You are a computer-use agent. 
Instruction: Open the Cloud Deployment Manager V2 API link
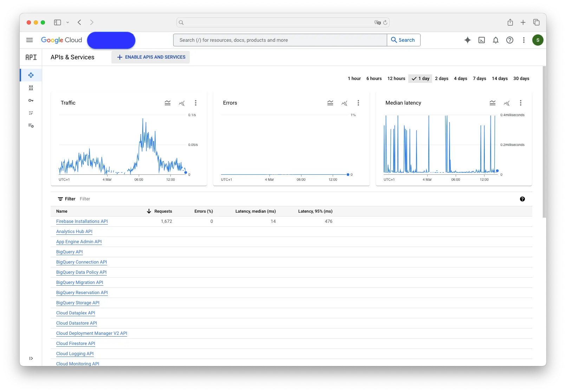[x=92, y=333]
